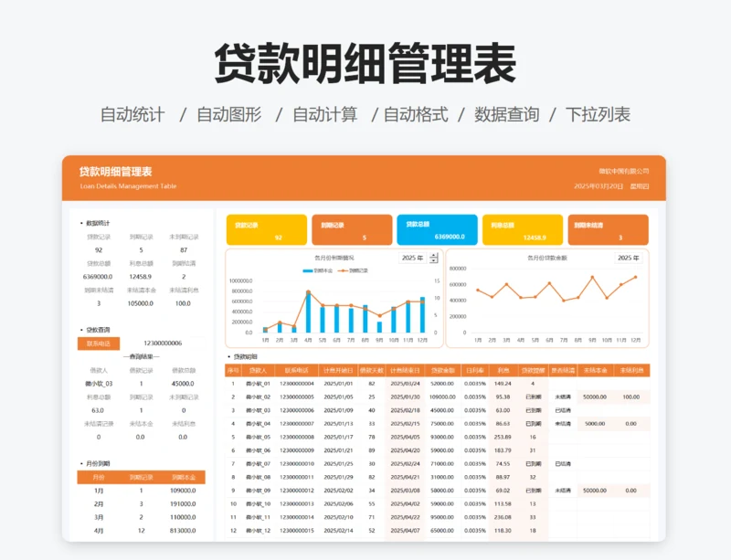Select the query result value 45000.0
Image resolution: width=731 pixels, height=560 pixels.
183,384
